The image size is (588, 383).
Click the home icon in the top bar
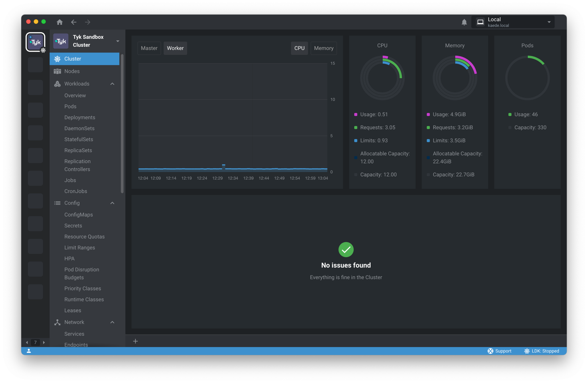tap(59, 22)
